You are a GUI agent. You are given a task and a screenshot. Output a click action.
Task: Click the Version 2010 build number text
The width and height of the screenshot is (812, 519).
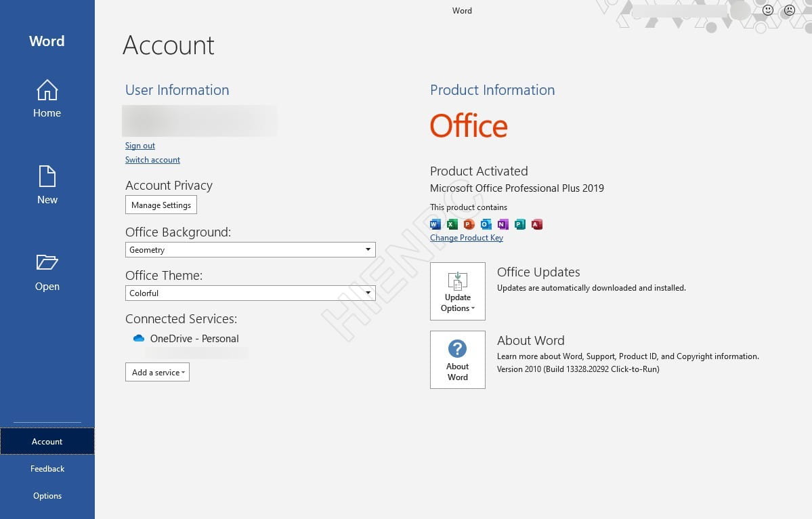pos(578,369)
